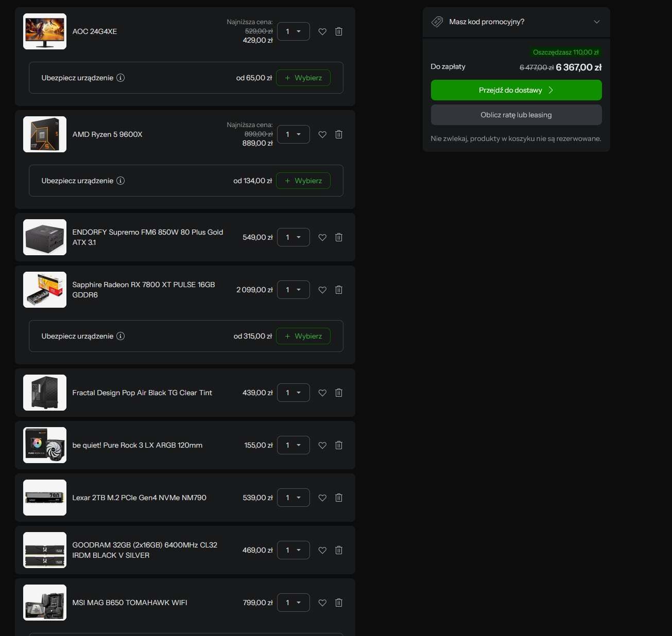672x636 pixels.
Task: Delete AOC 24G4XE using the trash icon
Action: pos(339,31)
